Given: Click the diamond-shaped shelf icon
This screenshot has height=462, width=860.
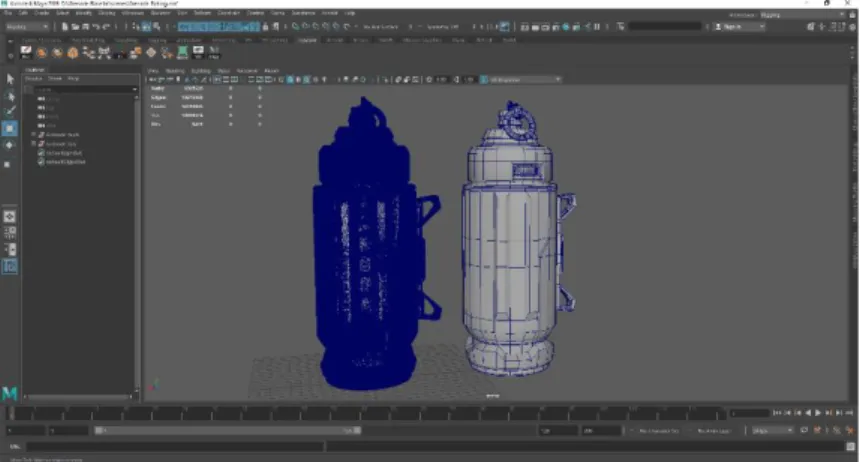Looking at the screenshot, I should coord(151,52).
